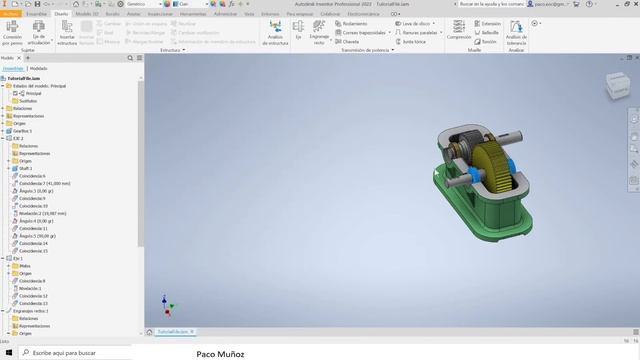The width and height of the screenshot is (640, 360).
Task: Open the Archivo menu tab
Action: point(11,14)
